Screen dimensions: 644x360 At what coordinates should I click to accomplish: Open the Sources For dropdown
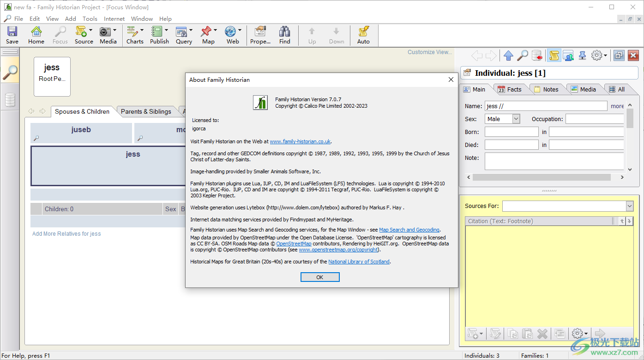pyautogui.click(x=630, y=206)
